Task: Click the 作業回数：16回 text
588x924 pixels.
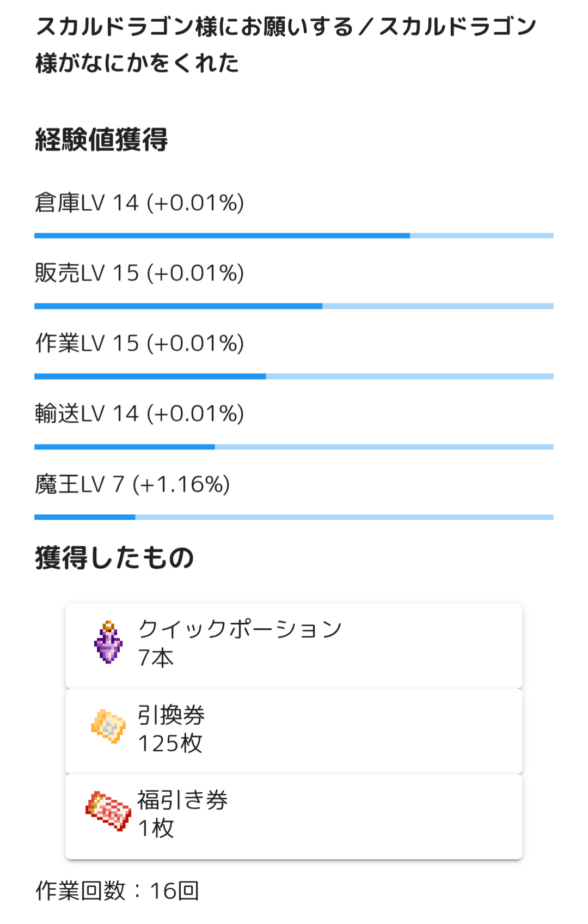Action: tap(117, 891)
